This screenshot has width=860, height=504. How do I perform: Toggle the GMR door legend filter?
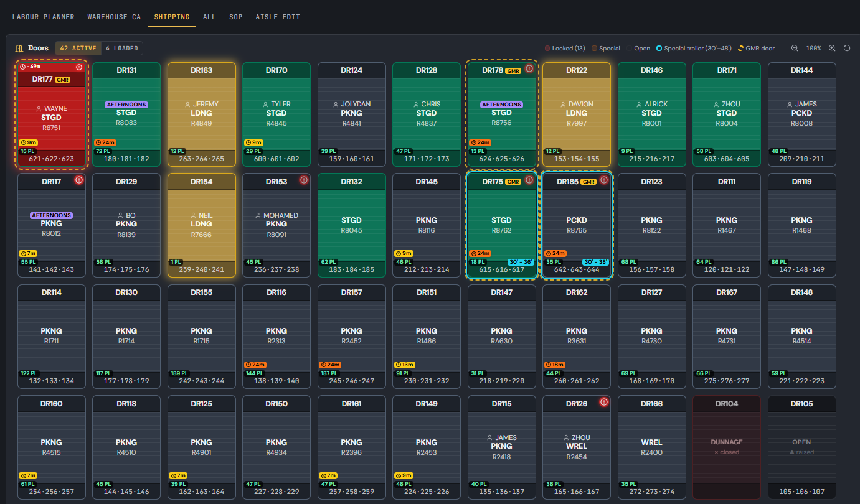pyautogui.click(x=756, y=48)
